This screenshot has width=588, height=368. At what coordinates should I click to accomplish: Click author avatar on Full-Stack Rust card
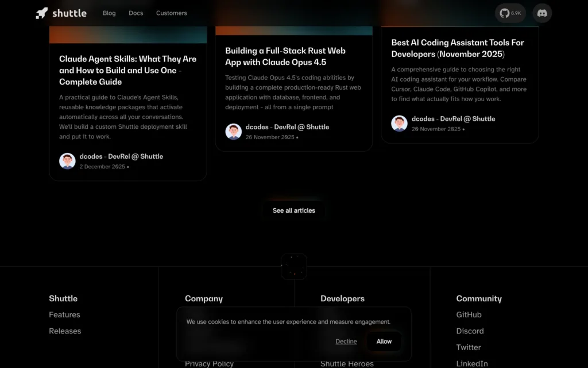pos(234,132)
